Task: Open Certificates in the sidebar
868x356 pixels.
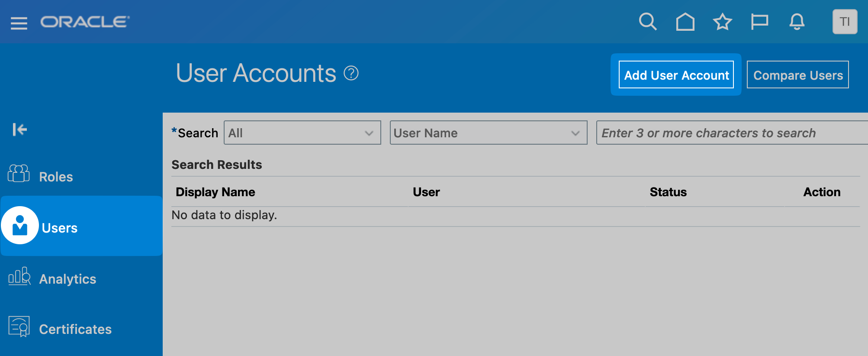Action: (x=75, y=329)
